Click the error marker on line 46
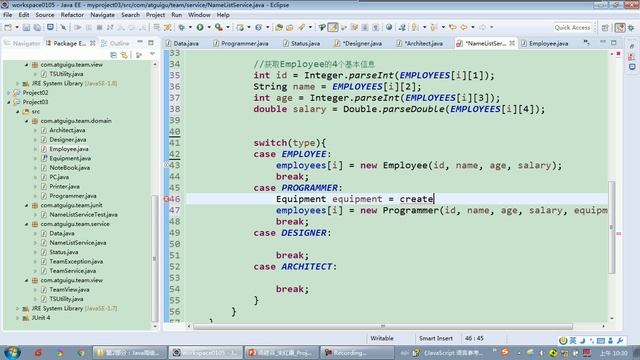 [x=166, y=199]
